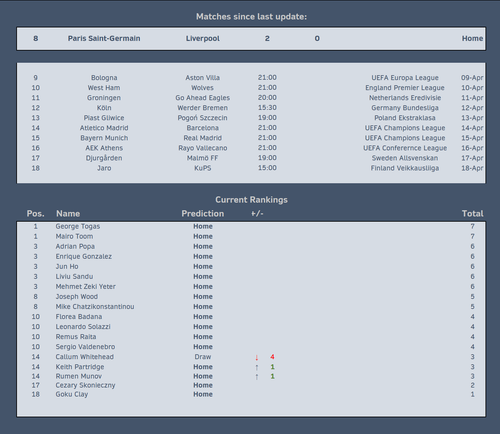Select Piast Gliwice team name
The width and height of the screenshot is (500, 434).
[104, 118]
